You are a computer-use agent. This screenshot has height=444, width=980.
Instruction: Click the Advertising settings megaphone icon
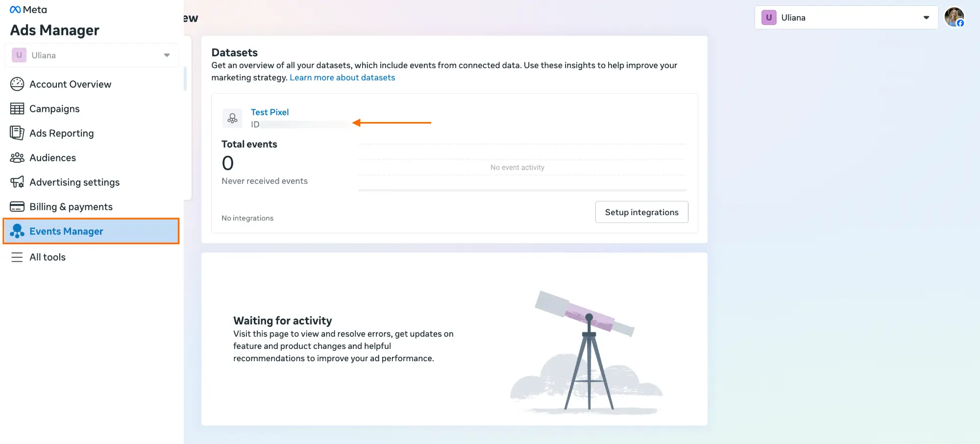pos(17,182)
